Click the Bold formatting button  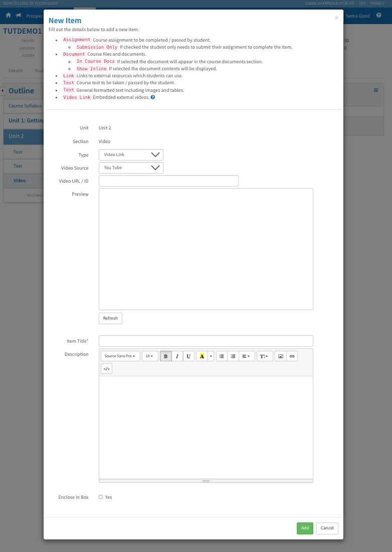165,356
